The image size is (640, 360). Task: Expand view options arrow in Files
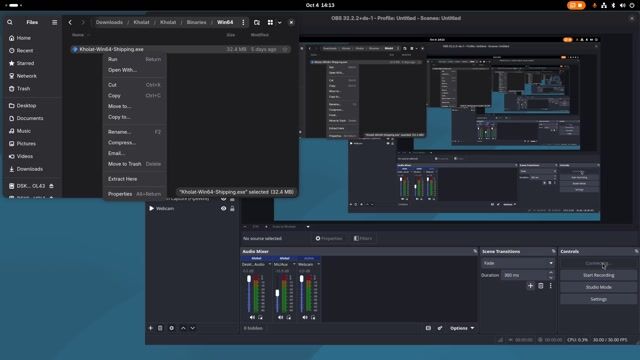point(280,22)
